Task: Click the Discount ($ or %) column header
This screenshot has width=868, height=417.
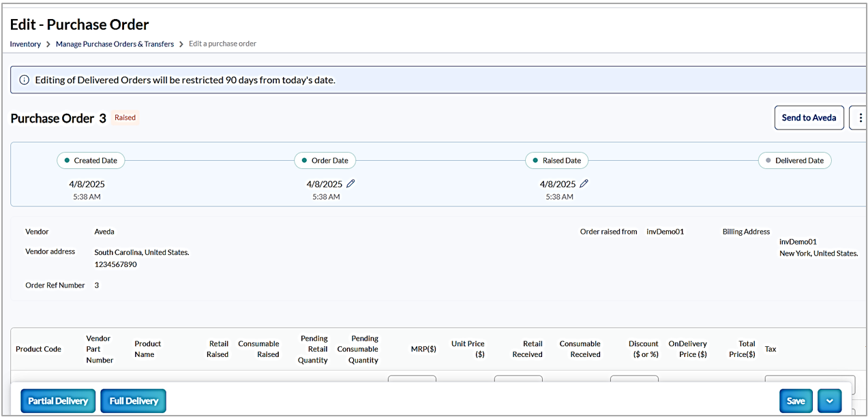Action: 643,349
